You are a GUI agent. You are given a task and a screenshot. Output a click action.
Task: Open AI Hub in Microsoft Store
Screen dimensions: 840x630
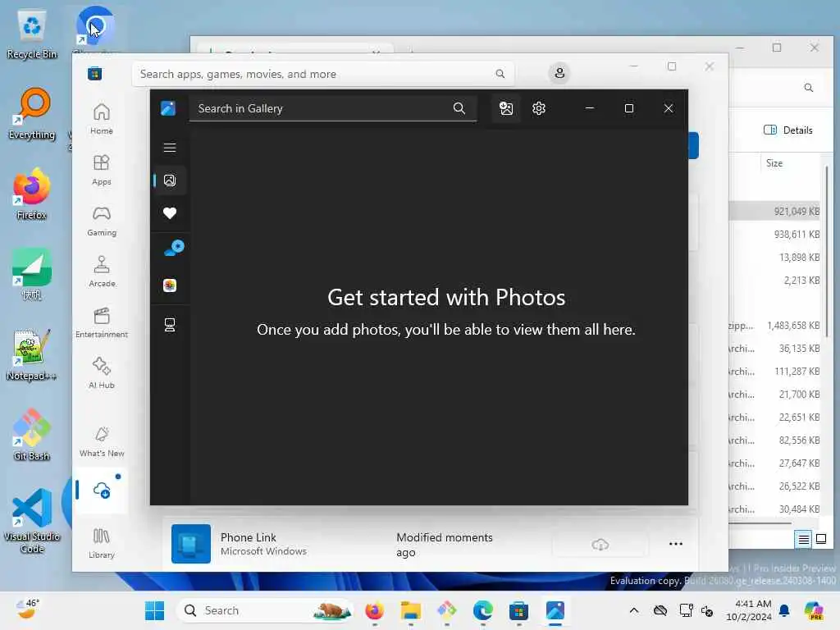tap(101, 373)
